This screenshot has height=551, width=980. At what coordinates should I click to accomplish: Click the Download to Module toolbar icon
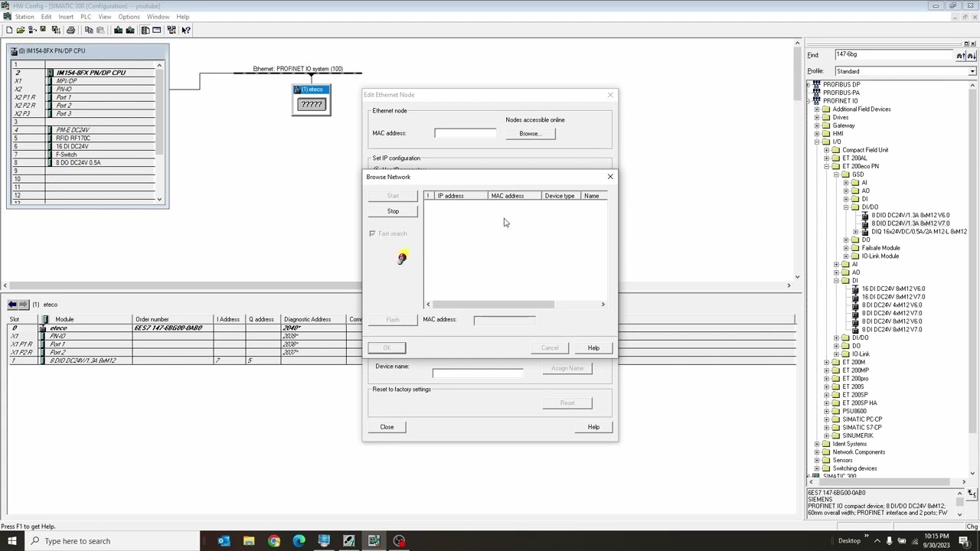point(119,30)
